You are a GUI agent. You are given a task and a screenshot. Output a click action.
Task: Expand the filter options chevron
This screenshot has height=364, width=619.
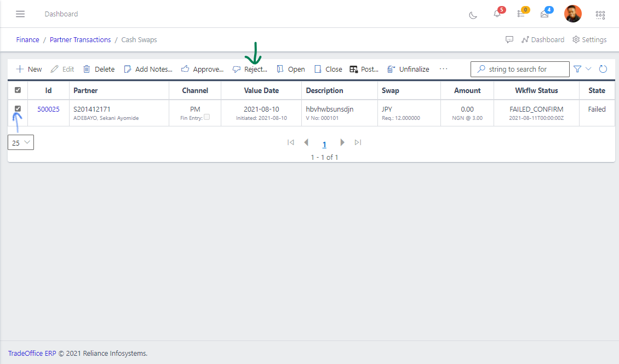coord(588,69)
